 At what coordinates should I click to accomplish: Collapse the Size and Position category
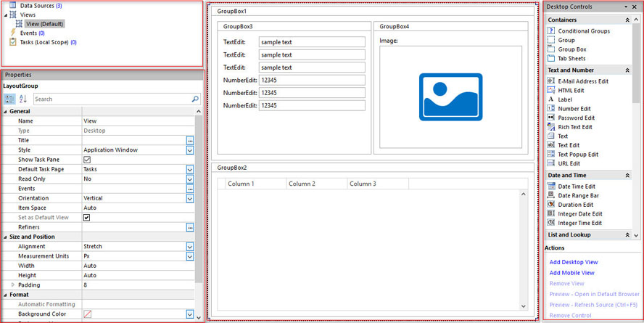[5, 237]
